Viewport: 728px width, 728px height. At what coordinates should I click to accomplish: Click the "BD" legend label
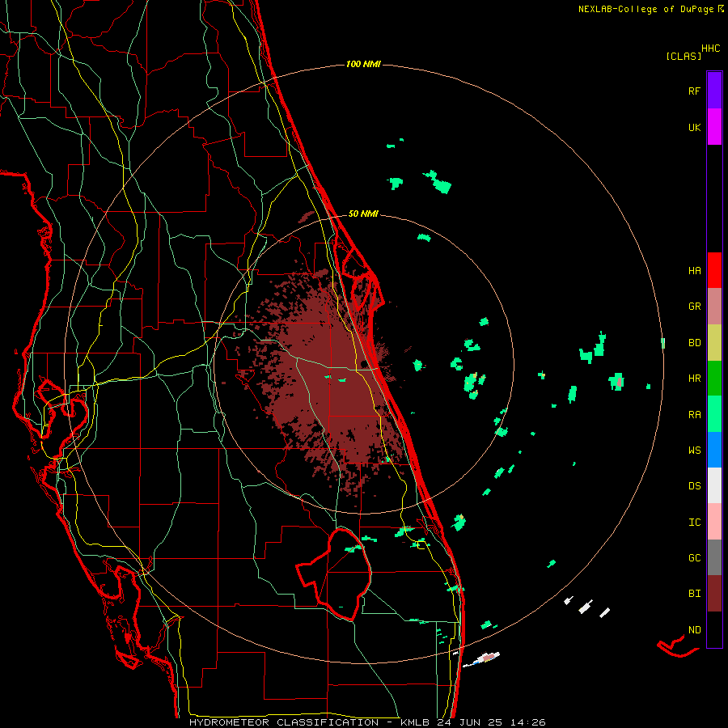pos(694,343)
